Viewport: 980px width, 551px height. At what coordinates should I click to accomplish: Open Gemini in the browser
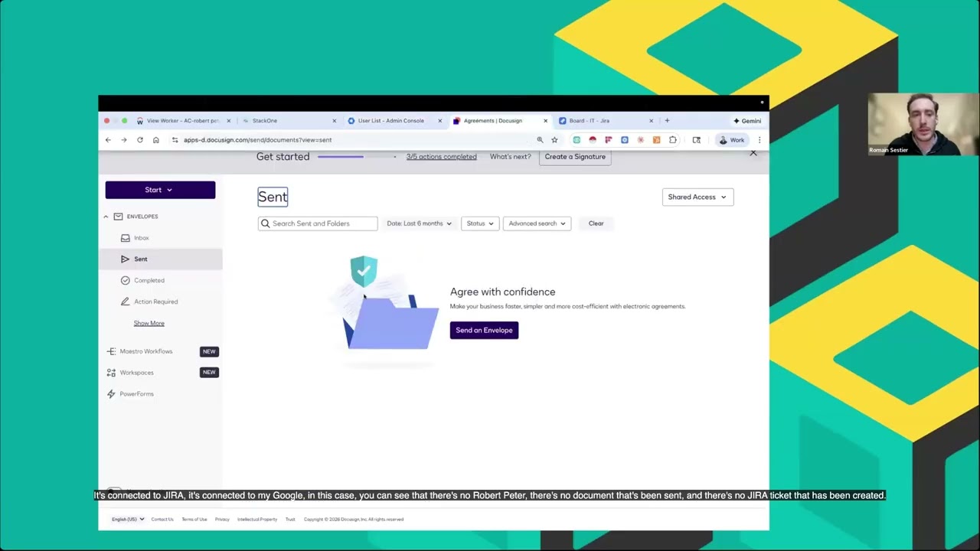pyautogui.click(x=747, y=121)
